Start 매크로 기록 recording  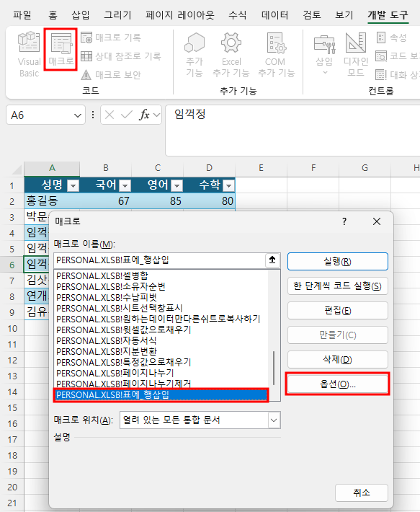pyautogui.click(x=110, y=37)
